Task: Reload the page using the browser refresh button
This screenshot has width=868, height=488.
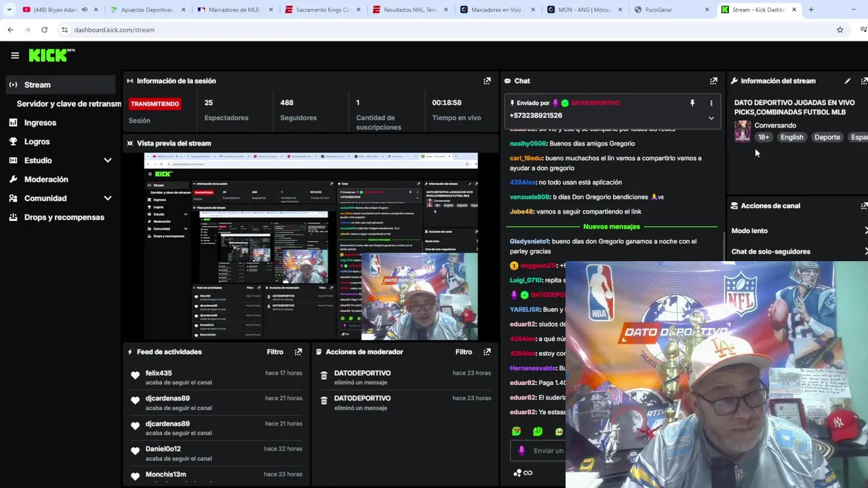Action: point(44,30)
